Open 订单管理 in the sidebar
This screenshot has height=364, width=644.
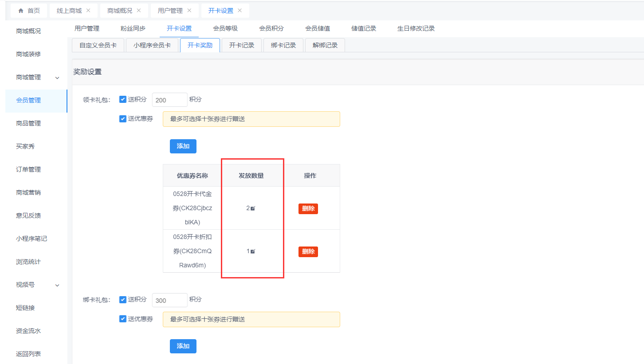[28, 169]
